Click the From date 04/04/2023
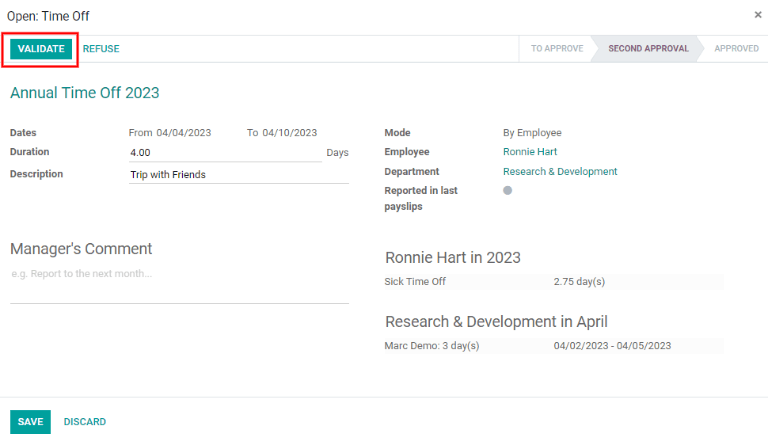The image size is (768, 445). (x=183, y=132)
